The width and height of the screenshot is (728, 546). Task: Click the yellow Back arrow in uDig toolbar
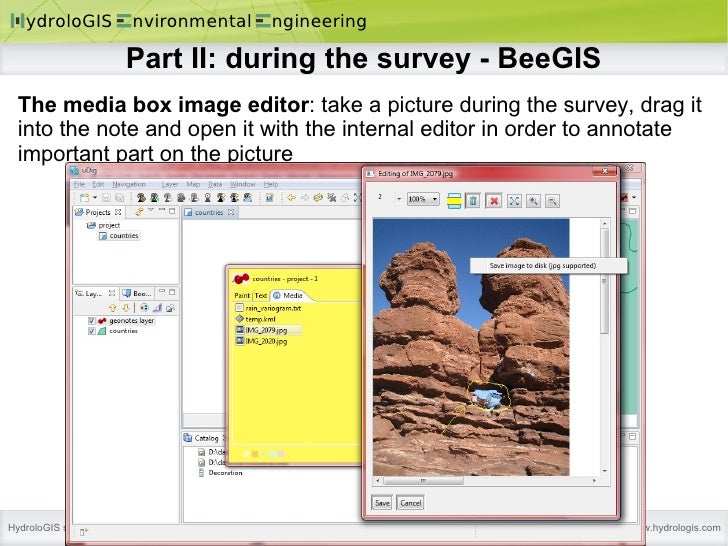291,198
